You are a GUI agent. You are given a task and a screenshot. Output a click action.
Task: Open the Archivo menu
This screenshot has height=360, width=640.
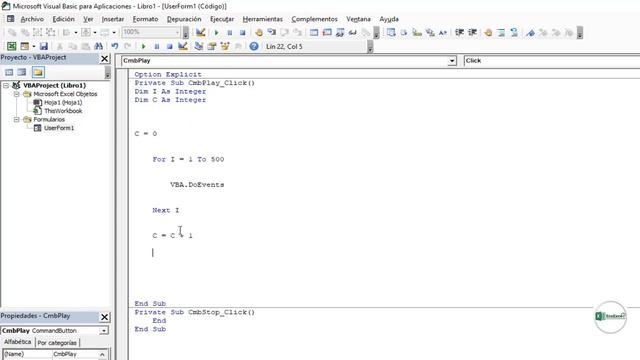(x=32, y=19)
